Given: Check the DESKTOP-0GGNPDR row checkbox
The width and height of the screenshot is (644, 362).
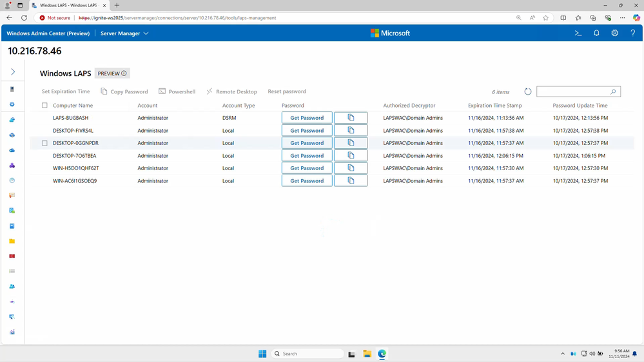Looking at the screenshot, I should [x=44, y=143].
